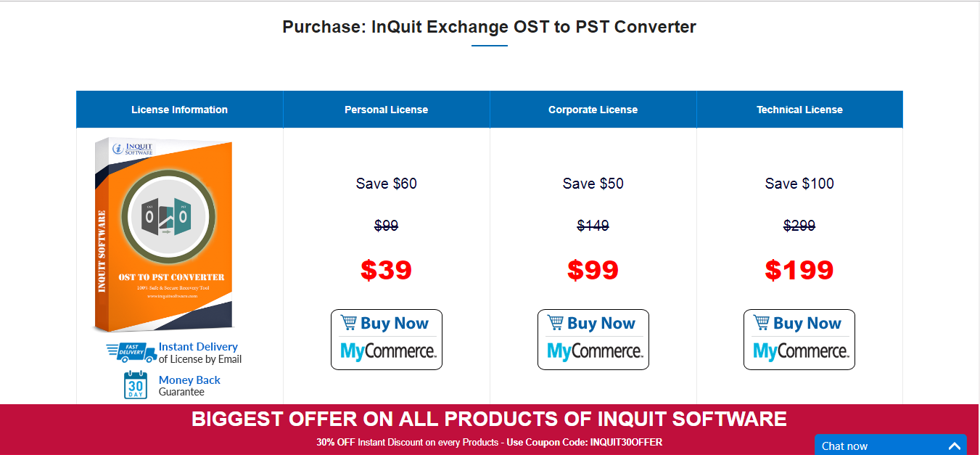Click the $99 corporate license price
This screenshot has height=455, width=980.
coord(593,270)
